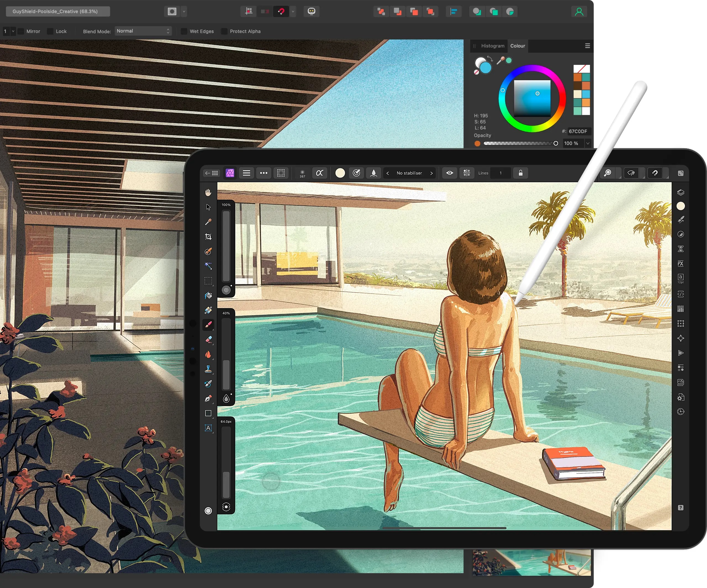This screenshot has width=707, height=588.
Task: Enable the Wet Edges checkbox
Action: pos(184,31)
